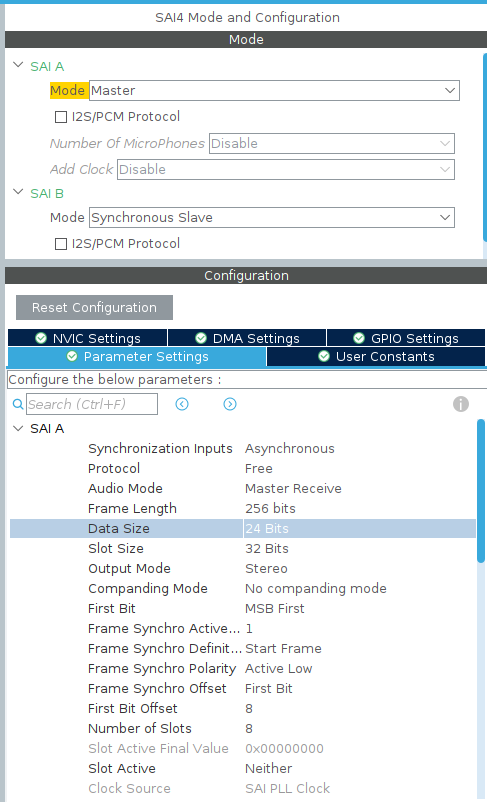Switch to the Parameter Settings tab

[x=137, y=357]
